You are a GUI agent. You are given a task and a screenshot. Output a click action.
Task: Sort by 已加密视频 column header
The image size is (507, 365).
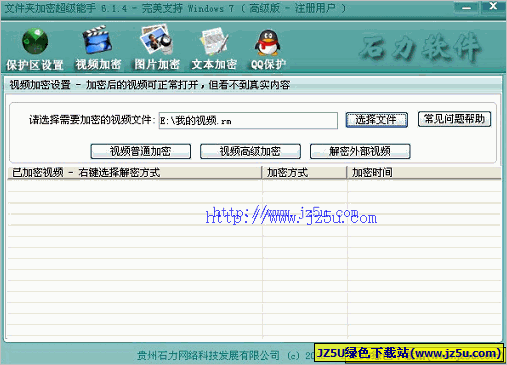(x=134, y=173)
